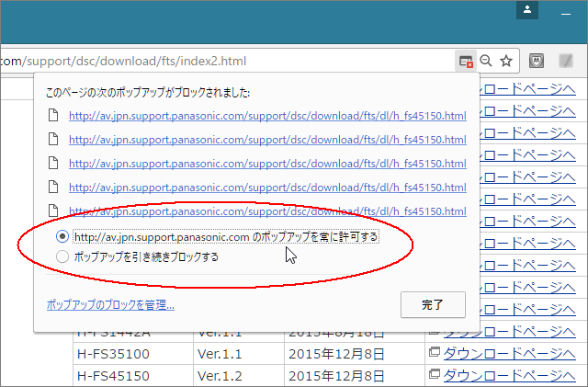
Task: Click the page icon beside the fifth blocked link
Action: coord(53,211)
